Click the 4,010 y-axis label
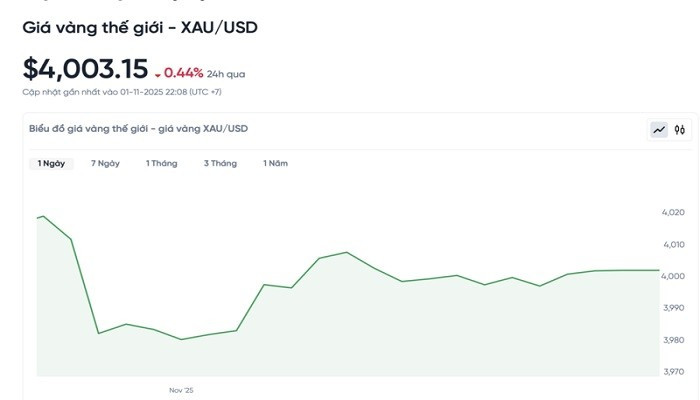700x400 pixels. tap(673, 244)
